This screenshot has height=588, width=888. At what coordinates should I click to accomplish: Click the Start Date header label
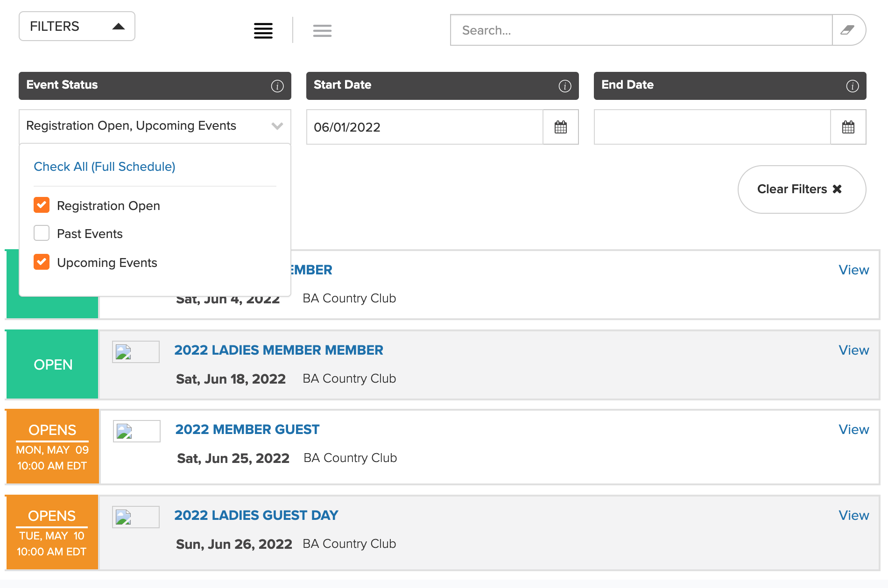pyautogui.click(x=342, y=85)
